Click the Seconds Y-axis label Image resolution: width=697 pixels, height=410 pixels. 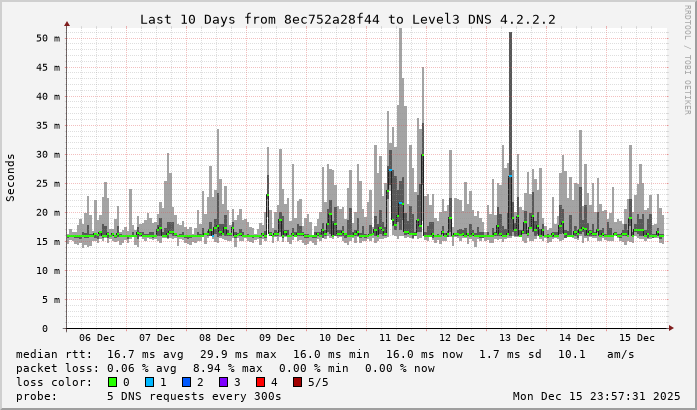click(x=11, y=177)
